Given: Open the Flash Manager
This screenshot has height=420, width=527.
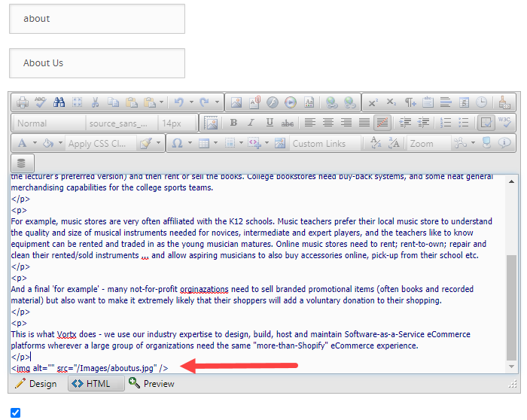Looking at the screenshot, I should 273,102.
